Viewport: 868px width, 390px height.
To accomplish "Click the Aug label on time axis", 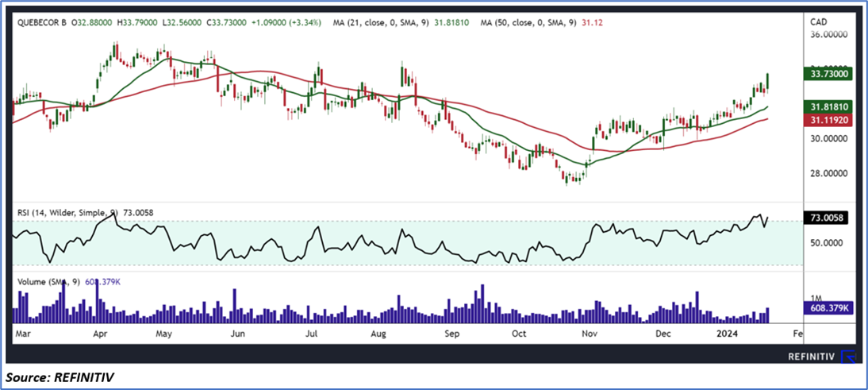I will point(378,334).
